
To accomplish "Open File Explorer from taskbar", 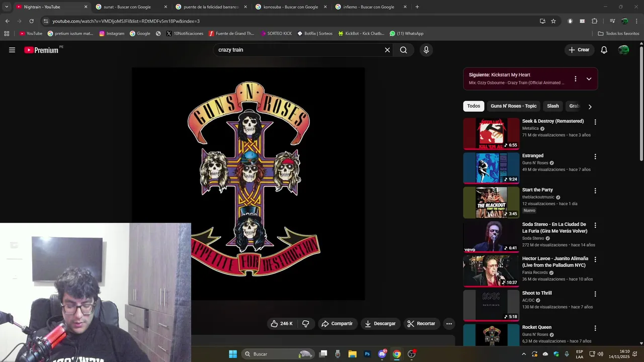I will [352, 354].
